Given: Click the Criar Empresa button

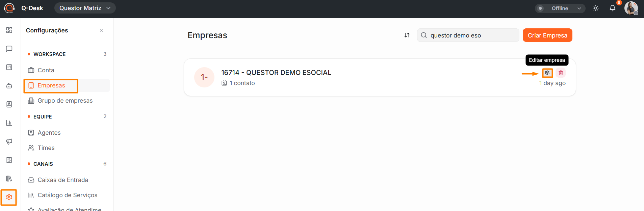Looking at the screenshot, I should click(x=547, y=35).
